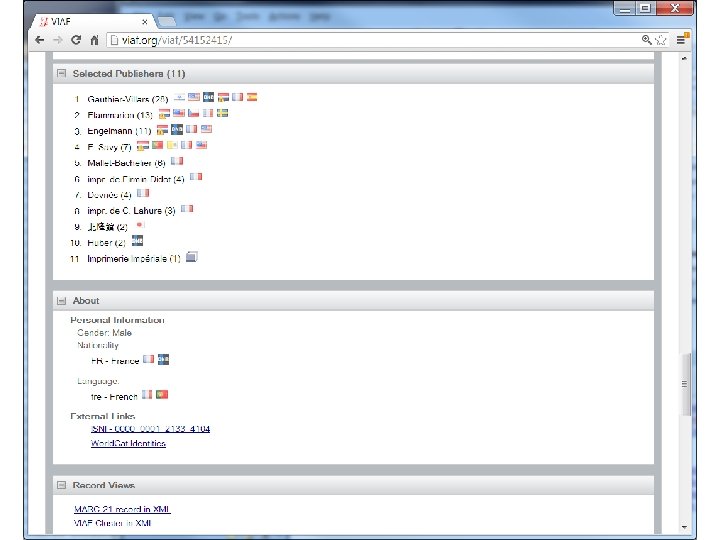This screenshot has width=720, height=540.
Task: Open the Chrome menu hamburger icon
Action: [x=681, y=40]
